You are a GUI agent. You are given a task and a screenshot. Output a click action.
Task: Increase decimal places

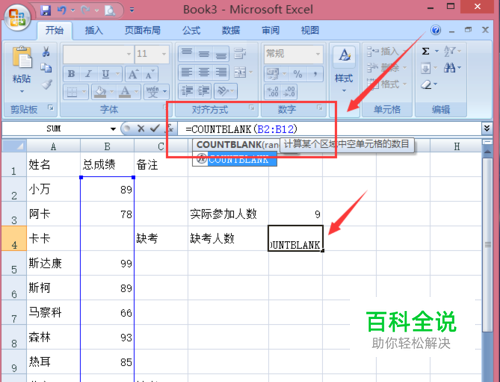click(x=273, y=92)
